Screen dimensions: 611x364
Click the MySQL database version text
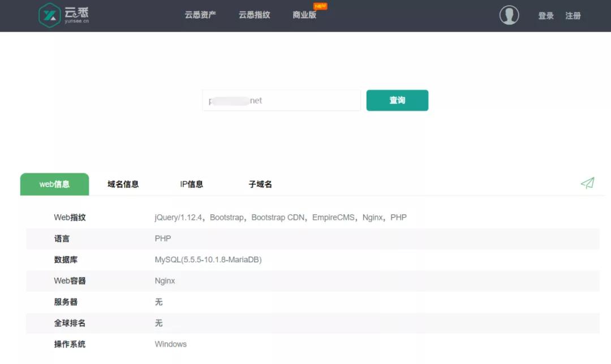pyautogui.click(x=209, y=259)
